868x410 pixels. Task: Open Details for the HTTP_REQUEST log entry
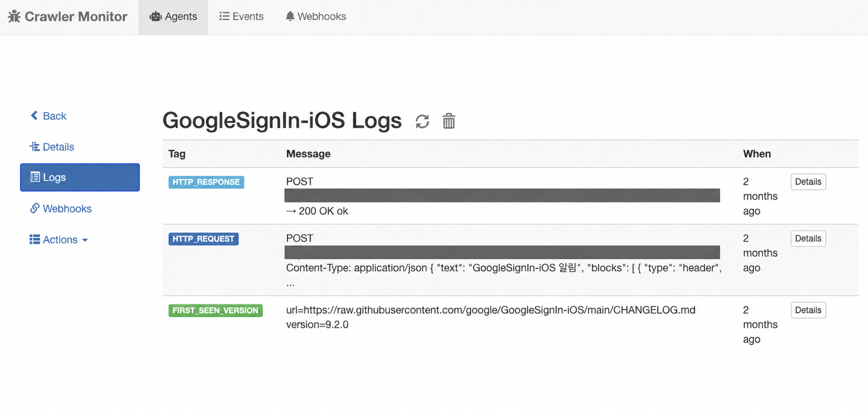point(808,238)
